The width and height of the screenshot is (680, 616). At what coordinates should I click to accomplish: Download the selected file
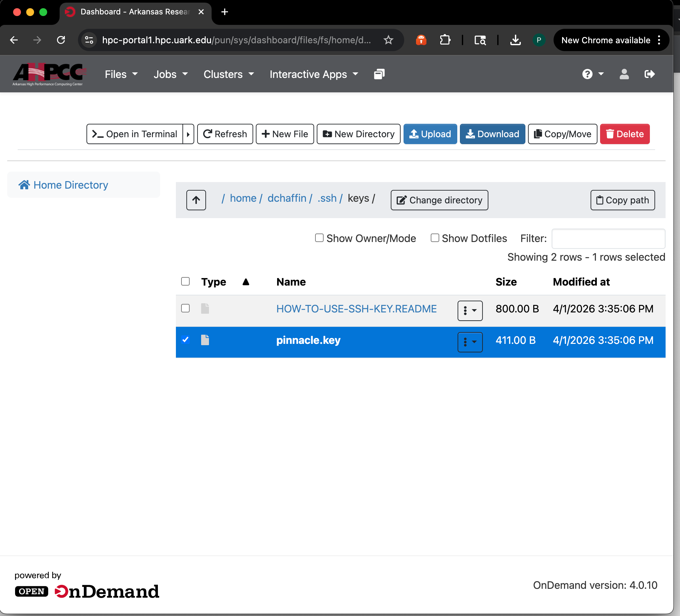[x=492, y=134]
